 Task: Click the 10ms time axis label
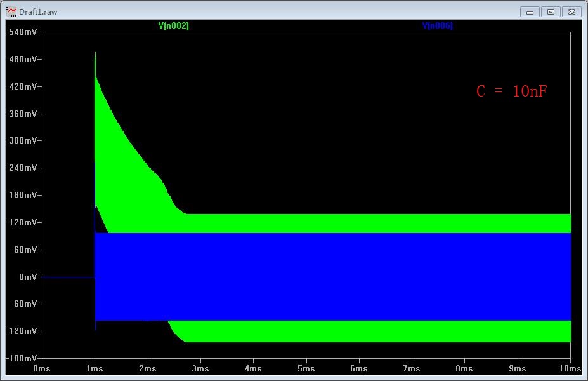(570, 368)
